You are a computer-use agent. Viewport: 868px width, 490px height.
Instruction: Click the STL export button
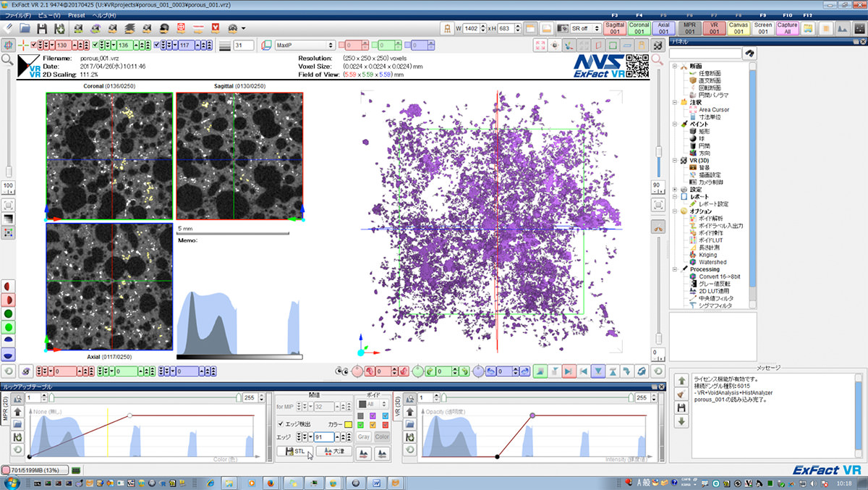click(x=294, y=452)
